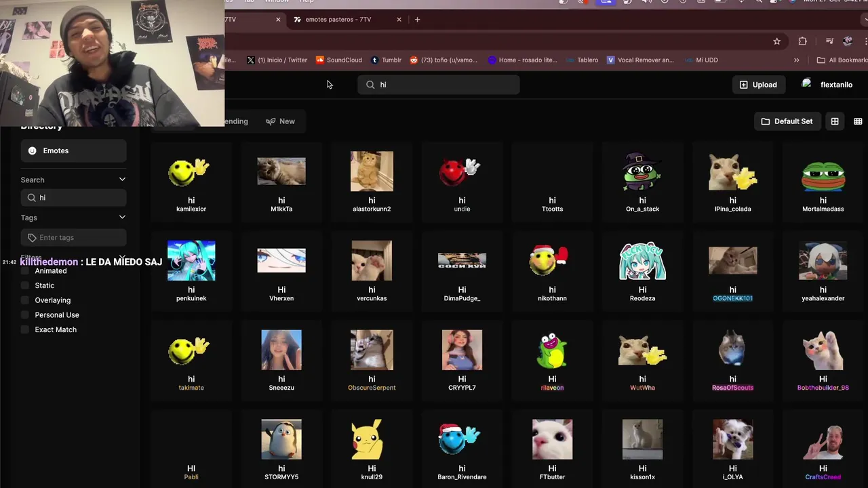Open the Mi UDD bookmark
868x488 pixels.
(701, 60)
